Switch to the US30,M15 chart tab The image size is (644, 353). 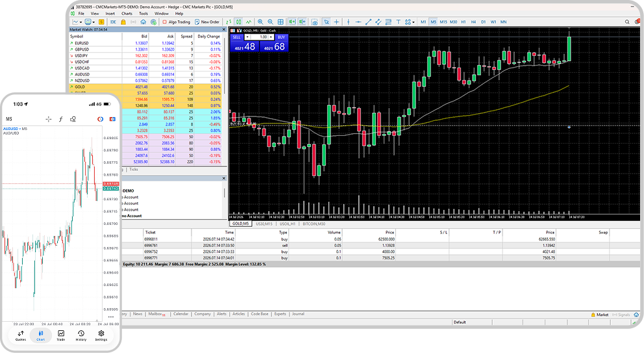(x=264, y=224)
